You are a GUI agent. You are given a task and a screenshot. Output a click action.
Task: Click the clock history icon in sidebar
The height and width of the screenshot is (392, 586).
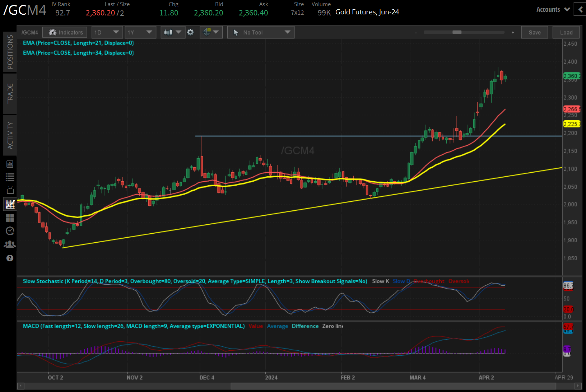tap(10, 231)
